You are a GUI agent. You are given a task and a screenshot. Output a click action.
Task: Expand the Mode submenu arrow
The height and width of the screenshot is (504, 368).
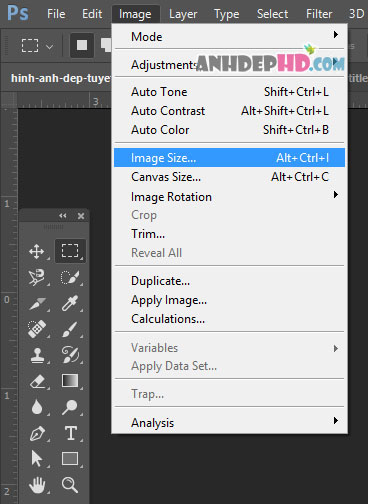pyautogui.click(x=336, y=35)
